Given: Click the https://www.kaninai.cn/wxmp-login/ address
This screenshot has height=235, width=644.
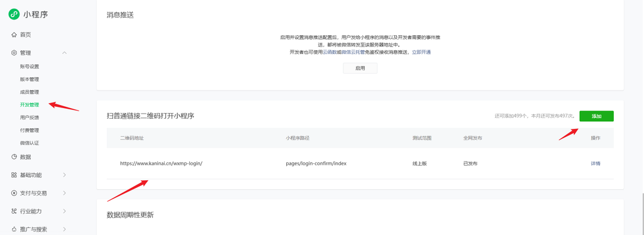Looking at the screenshot, I should pyautogui.click(x=162, y=163).
